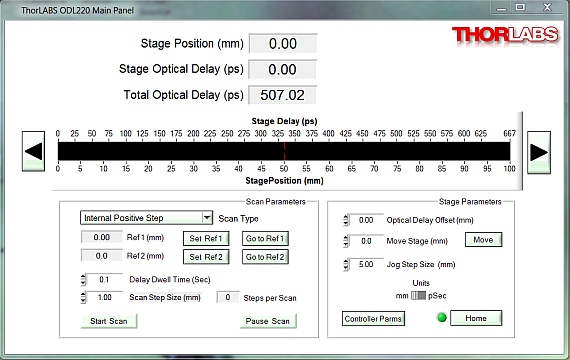Click Move Stage stepper arrows

tap(346, 241)
